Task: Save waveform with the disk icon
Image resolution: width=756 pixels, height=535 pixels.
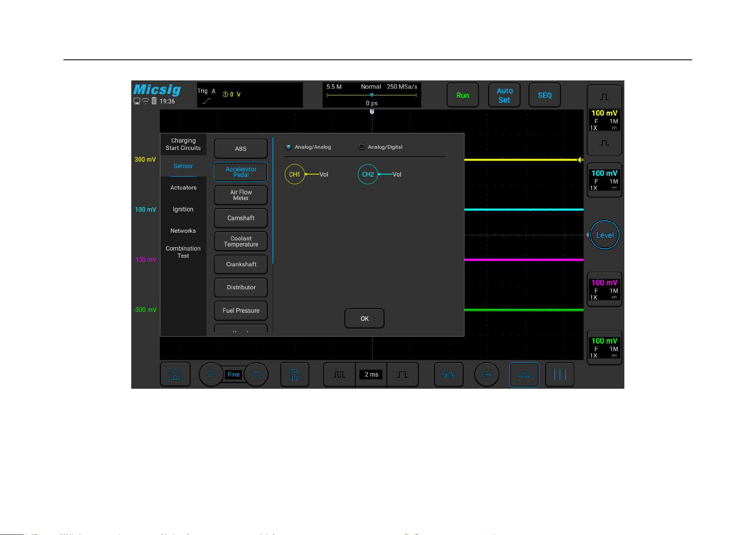Action: [x=295, y=375]
